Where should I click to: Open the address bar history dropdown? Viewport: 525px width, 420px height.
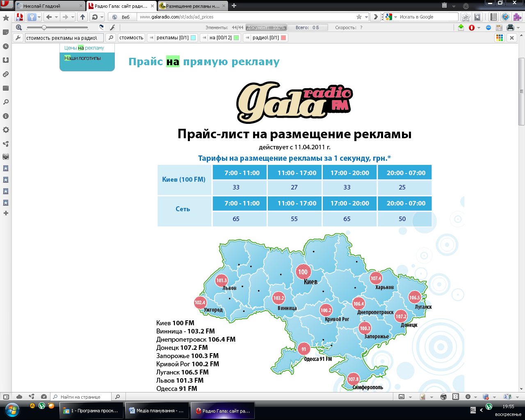366,17
